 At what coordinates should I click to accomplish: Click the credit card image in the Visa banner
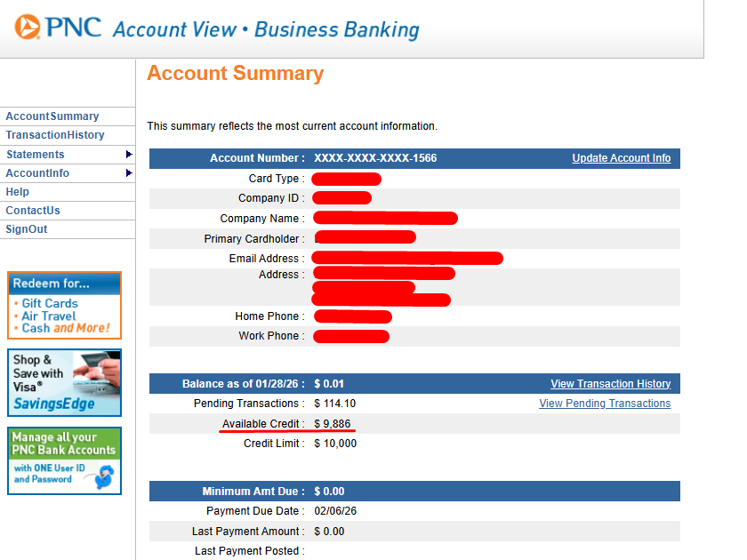point(95,373)
